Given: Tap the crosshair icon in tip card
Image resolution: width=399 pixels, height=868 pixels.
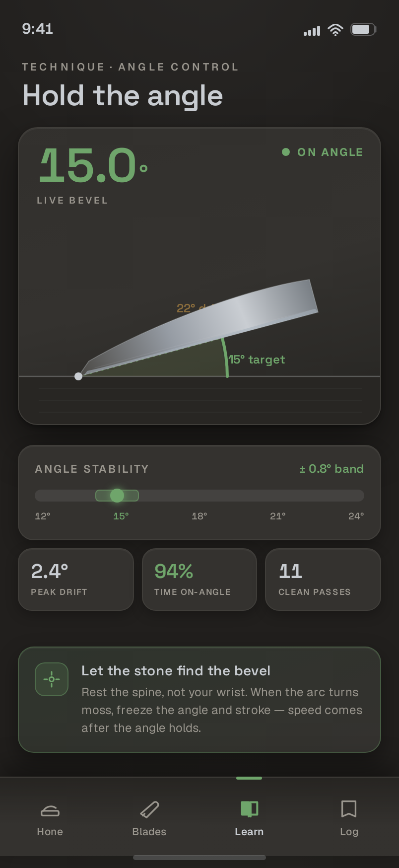Looking at the screenshot, I should pos(52,679).
